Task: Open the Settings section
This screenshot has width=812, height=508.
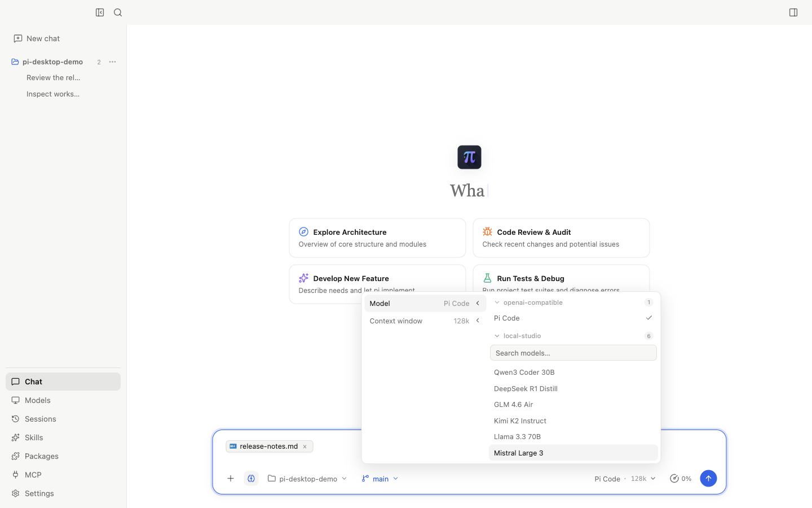Action: [63, 493]
